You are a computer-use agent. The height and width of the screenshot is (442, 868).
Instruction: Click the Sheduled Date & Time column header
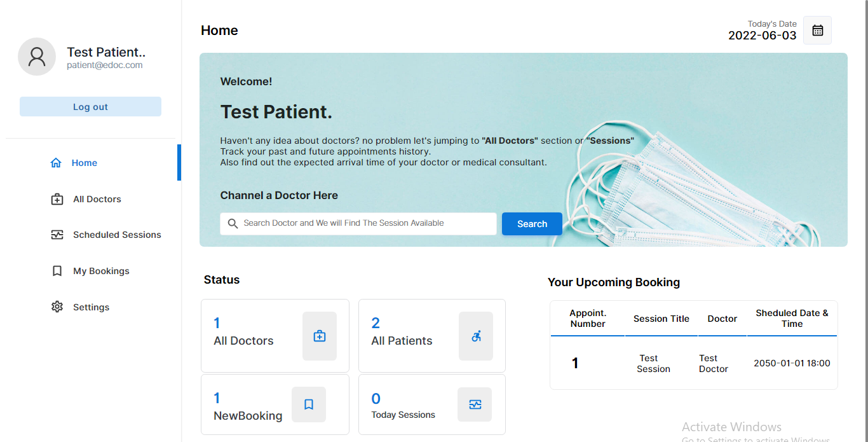pos(792,319)
